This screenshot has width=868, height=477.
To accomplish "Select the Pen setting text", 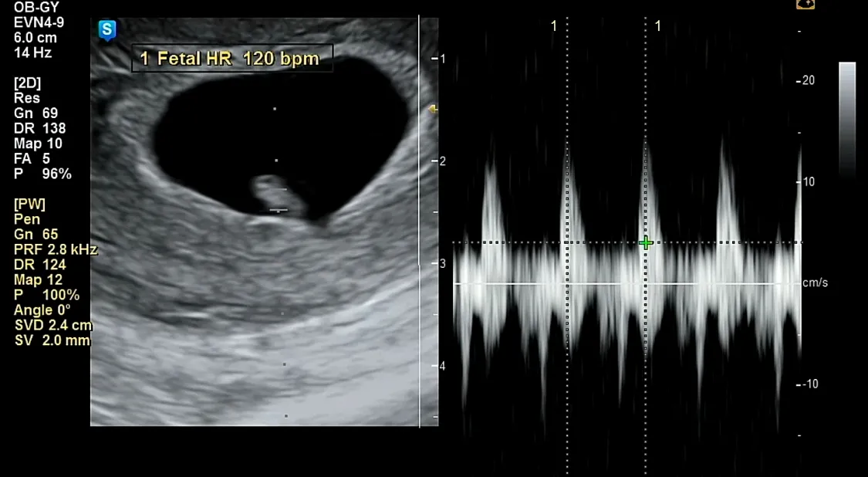I will pyautogui.click(x=26, y=219).
